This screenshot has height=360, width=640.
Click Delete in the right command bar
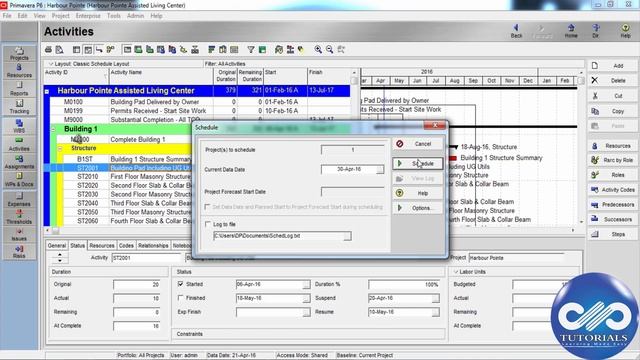point(612,80)
